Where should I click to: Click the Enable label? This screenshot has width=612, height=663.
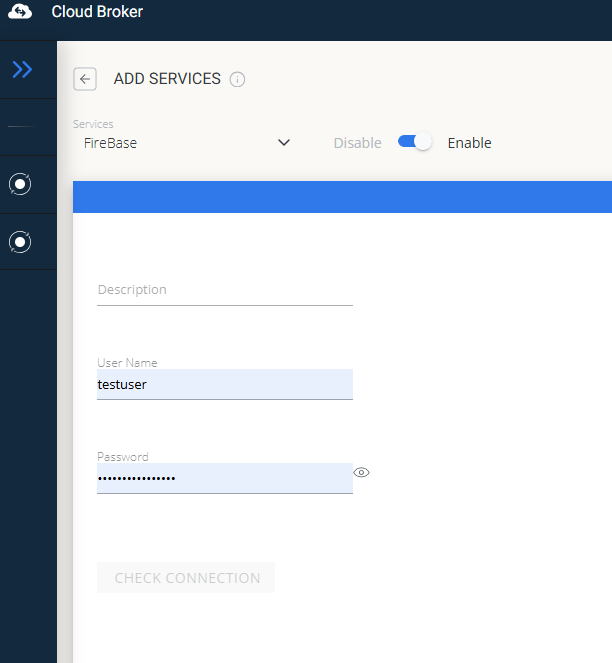coord(469,143)
